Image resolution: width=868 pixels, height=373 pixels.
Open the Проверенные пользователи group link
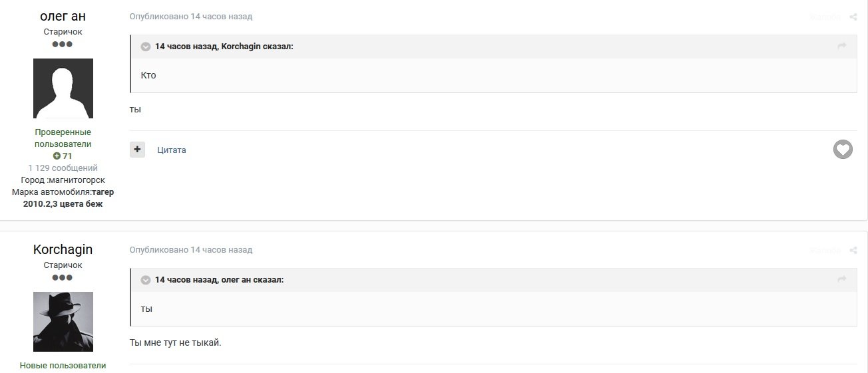tap(63, 138)
